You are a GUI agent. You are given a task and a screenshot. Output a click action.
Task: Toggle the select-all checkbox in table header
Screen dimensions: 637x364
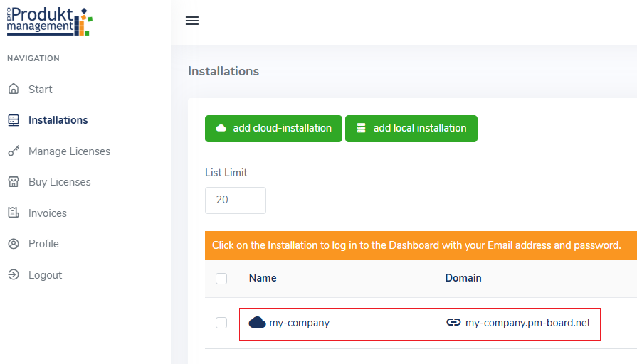pos(221,279)
